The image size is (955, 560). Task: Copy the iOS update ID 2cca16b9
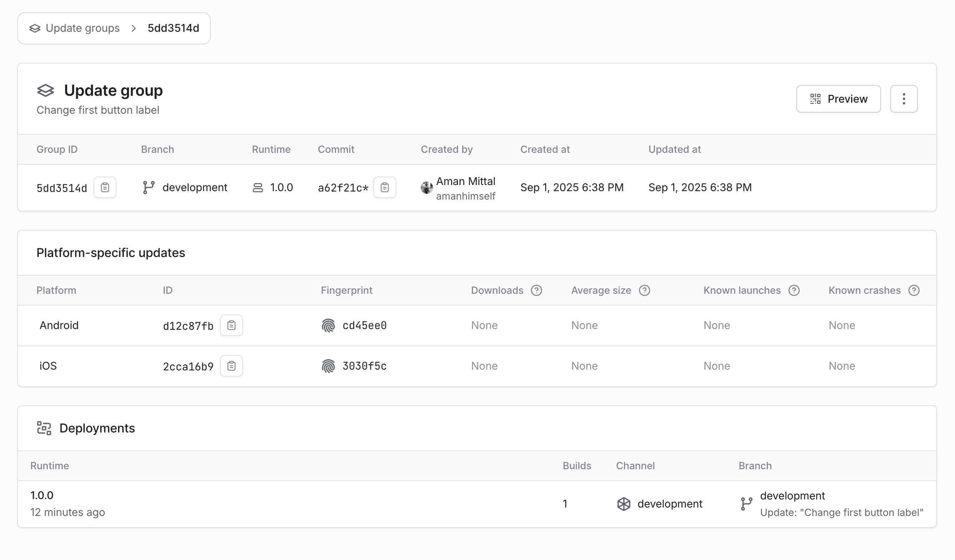231,366
